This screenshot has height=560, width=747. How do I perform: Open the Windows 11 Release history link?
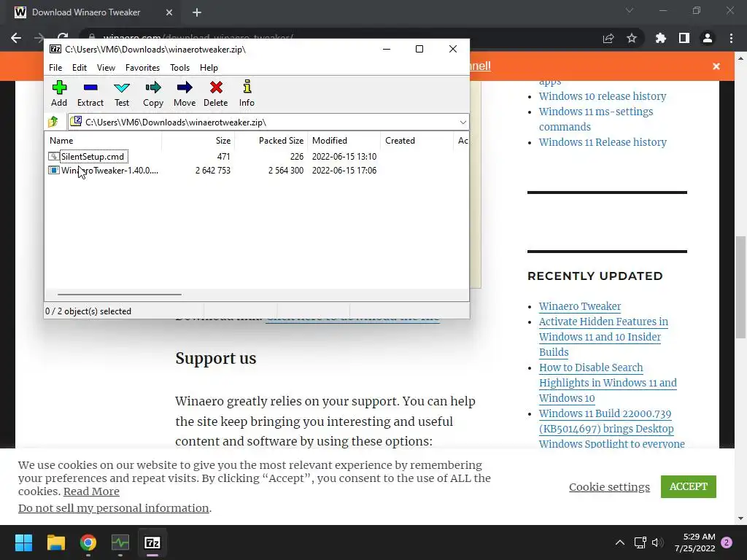603,142
